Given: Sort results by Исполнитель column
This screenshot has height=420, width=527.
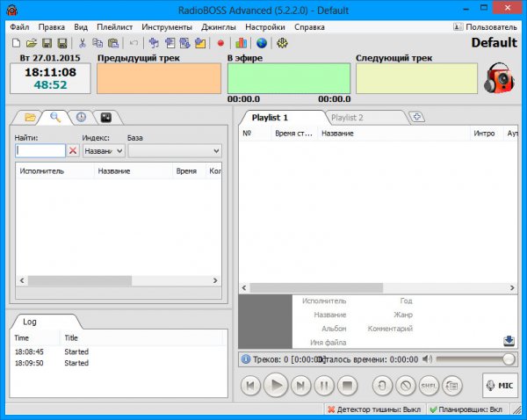Looking at the screenshot, I should [x=54, y=171].
